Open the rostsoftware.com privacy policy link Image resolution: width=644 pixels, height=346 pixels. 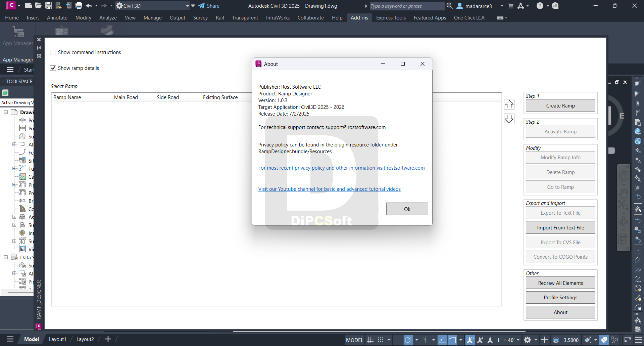(x=341, y=168)
